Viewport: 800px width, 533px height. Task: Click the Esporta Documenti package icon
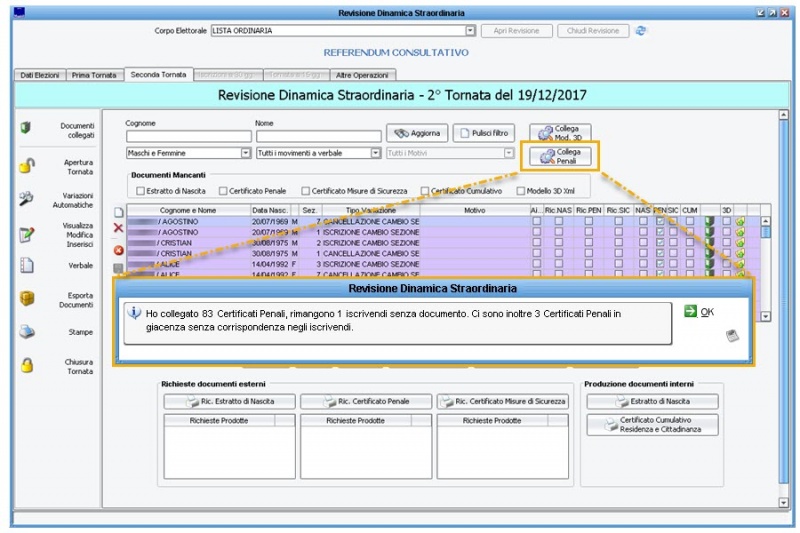click(27, 299)
